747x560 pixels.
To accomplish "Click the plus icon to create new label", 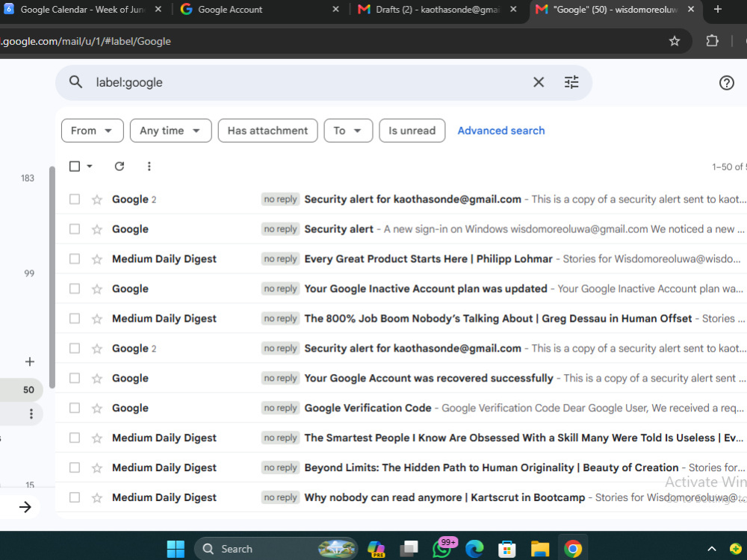I will click(30, 361).
